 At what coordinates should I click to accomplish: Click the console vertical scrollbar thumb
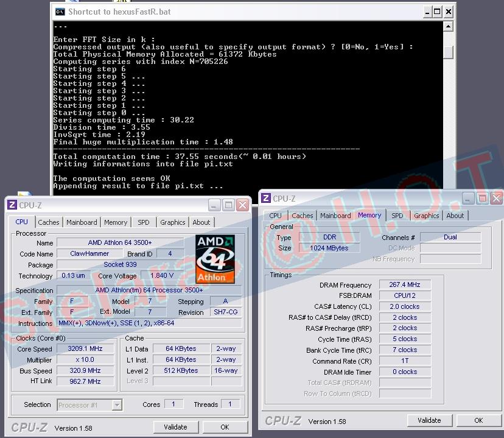click(x=448, y=52)
